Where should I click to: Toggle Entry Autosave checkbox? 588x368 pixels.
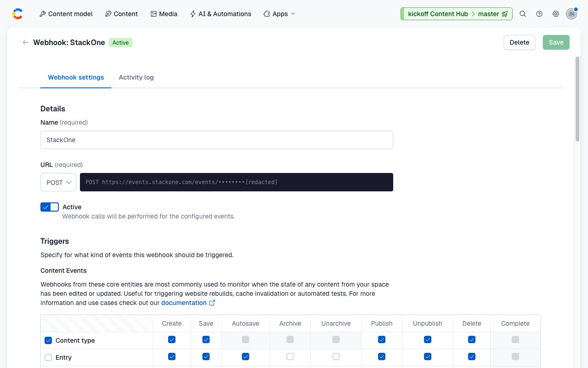245,356
